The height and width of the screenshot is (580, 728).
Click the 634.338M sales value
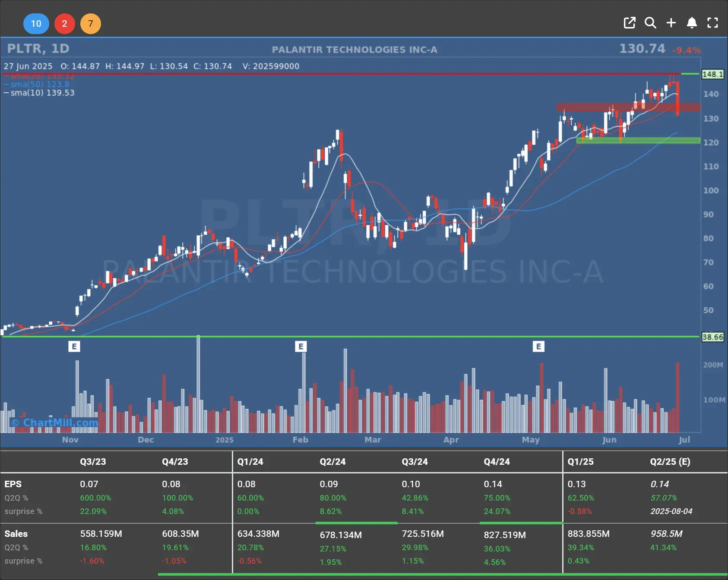coord(258,534)
